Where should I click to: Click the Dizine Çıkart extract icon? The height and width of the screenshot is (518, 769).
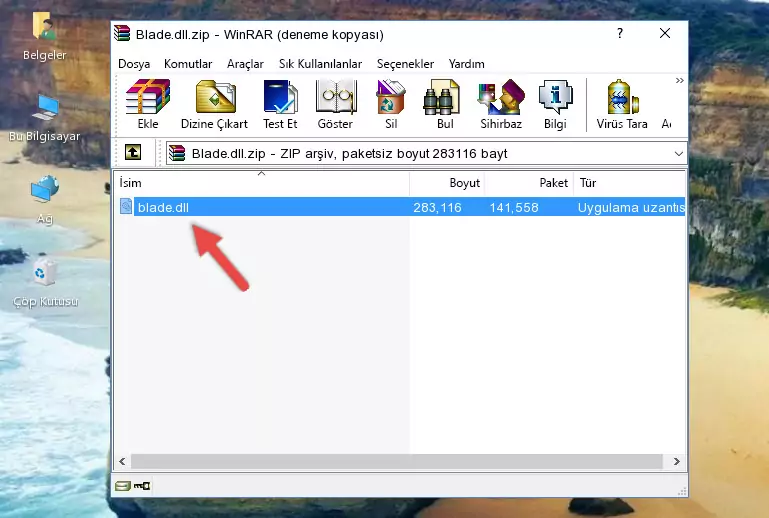pyautogui.click(x=214, y=104)
